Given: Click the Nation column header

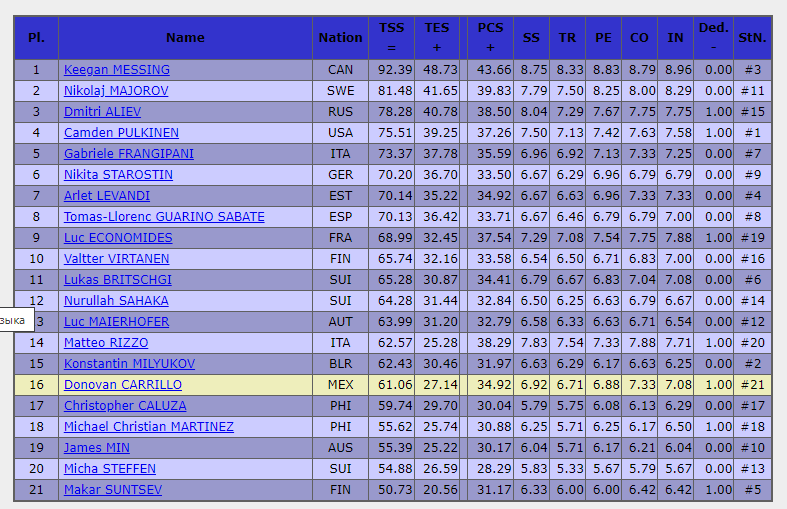Looking at the screenshot, I should (x=340, y=37).
